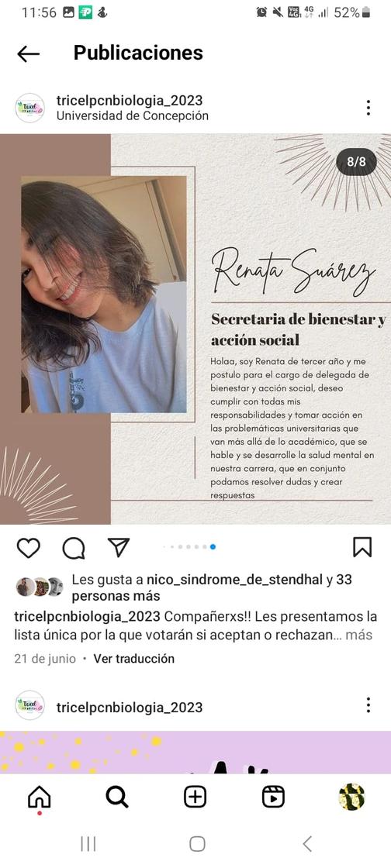Tap the Renata Suárez photo in the post
Image resolution: width=391 pixels, height=868 pixels.
click(103, 294)
